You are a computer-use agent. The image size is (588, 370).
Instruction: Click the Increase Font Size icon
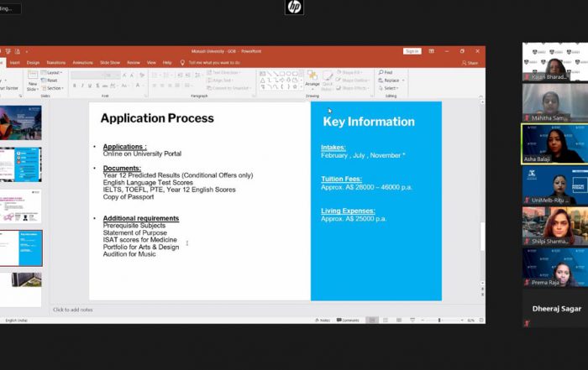pos(125,76)
